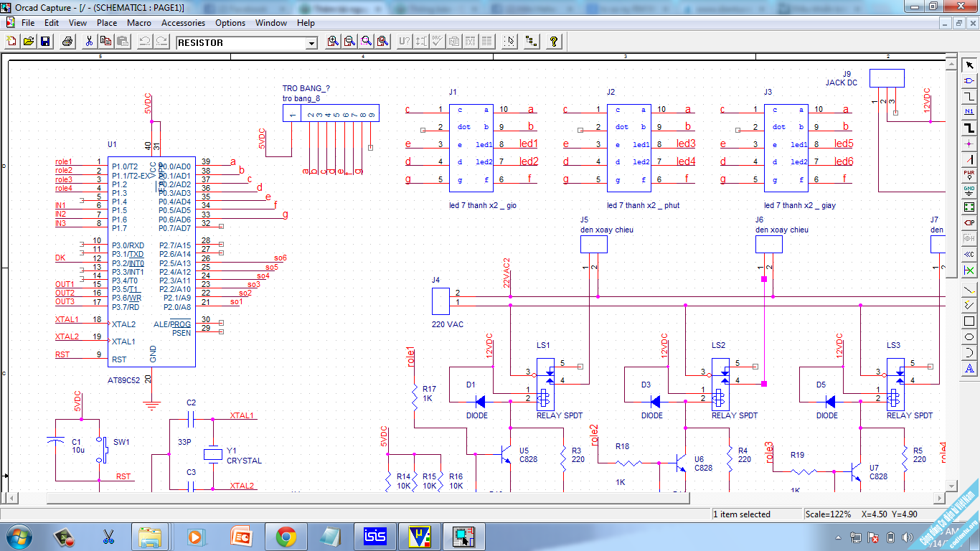Open the View menu
980x551 pixels.
click(x=77, y=23)
